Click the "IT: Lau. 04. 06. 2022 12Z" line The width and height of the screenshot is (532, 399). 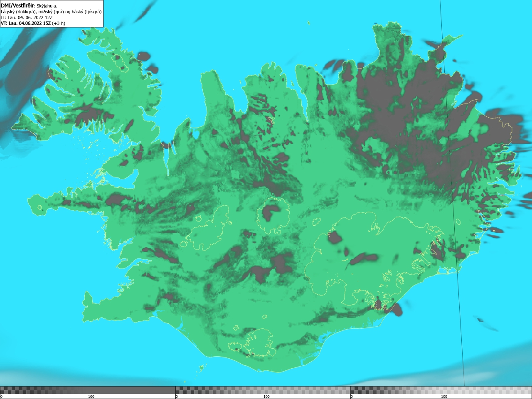click(x=27, y=17)
